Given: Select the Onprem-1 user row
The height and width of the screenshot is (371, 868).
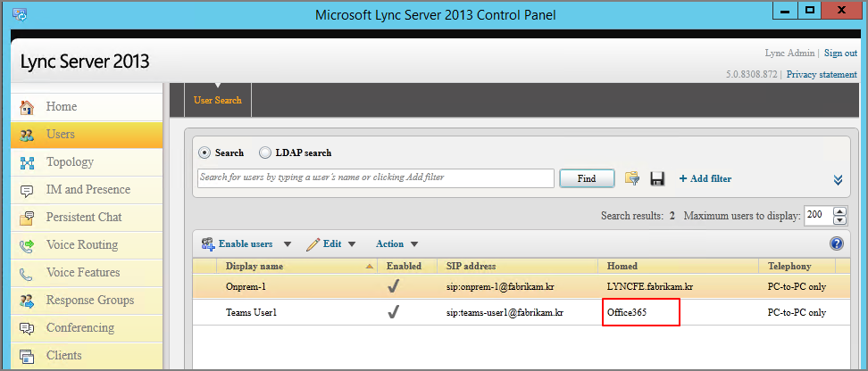Looking at the screenshot, I should point(522,287).
